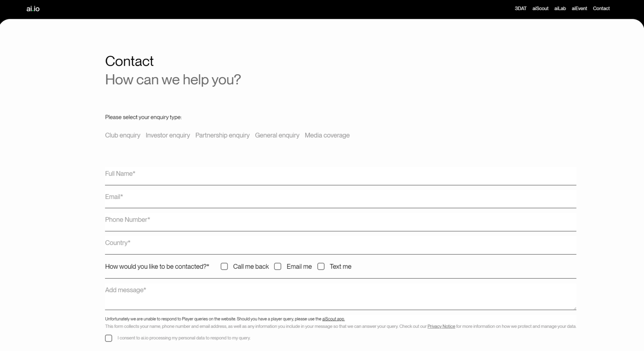Click 'Please select your enquiry type' label
Image resolution: width=644 pixels, height=351 pixels.
pyautogui.click(x=143, y=117)
